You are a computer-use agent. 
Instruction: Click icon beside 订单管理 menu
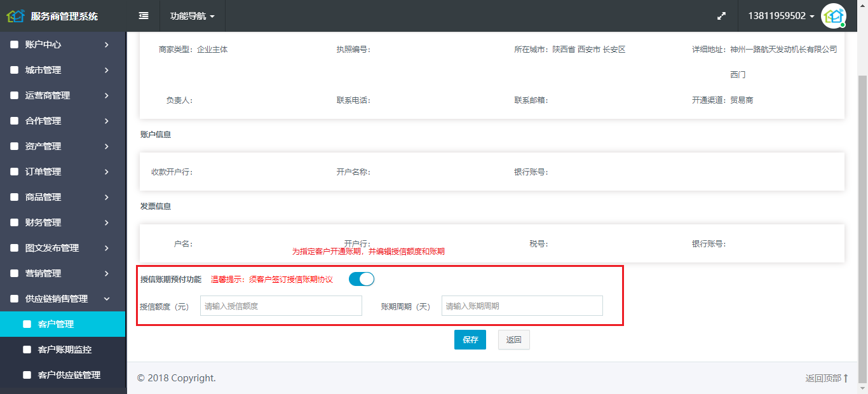[x=14, y=172]
